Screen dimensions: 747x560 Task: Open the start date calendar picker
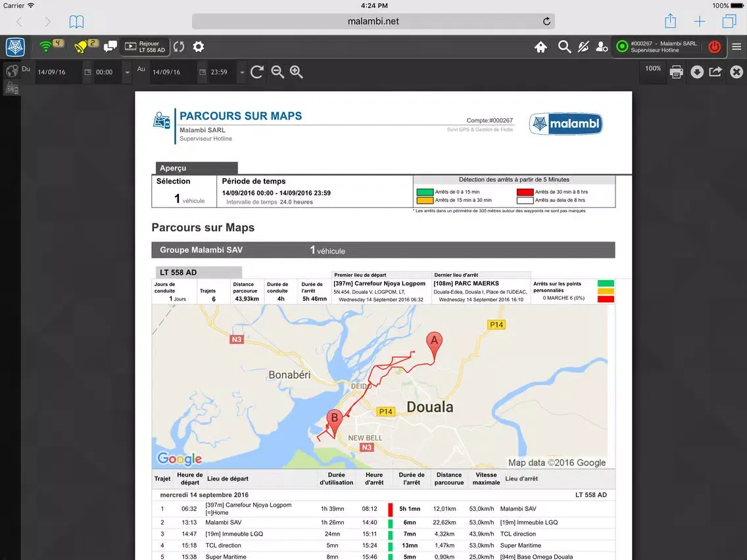tap(87, 72)
